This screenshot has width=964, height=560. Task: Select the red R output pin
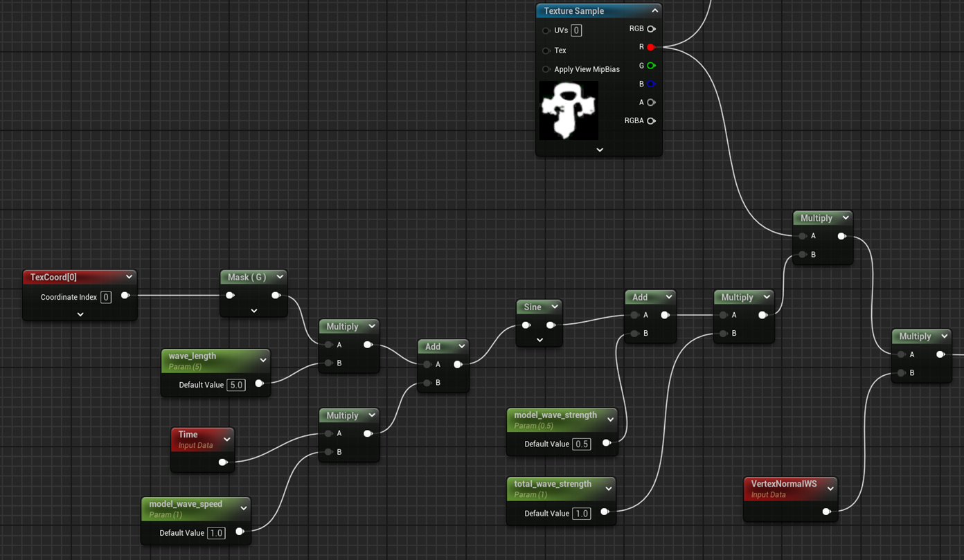tap(651, 47)
